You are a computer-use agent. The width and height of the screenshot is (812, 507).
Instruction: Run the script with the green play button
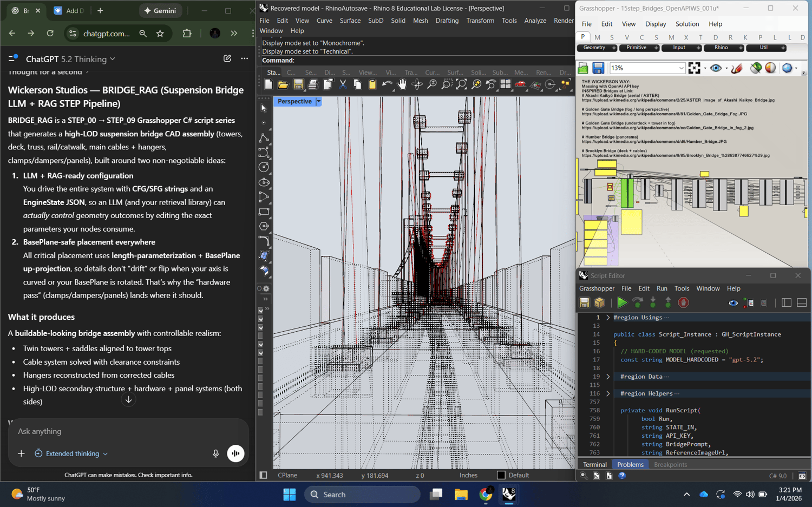pos(622,303)
